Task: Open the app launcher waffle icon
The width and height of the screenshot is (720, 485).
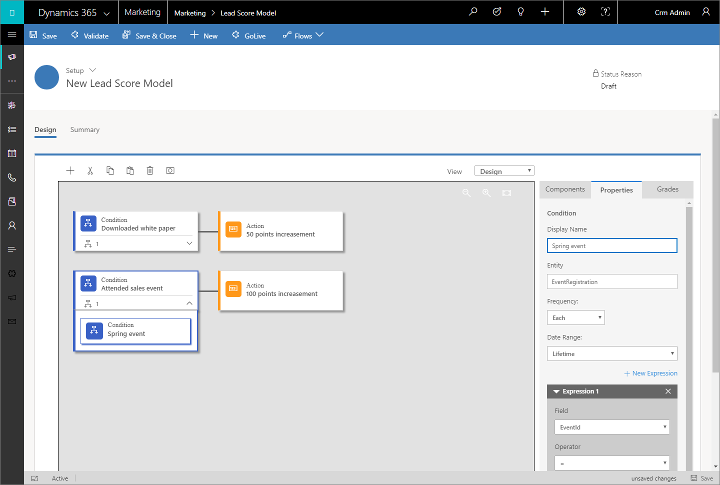Action: (x=12, y=12)
